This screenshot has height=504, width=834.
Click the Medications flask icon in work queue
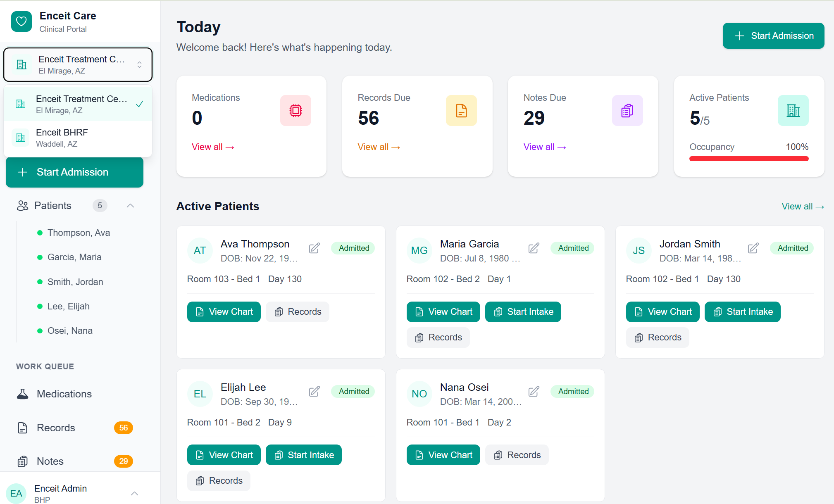[23, 394]
